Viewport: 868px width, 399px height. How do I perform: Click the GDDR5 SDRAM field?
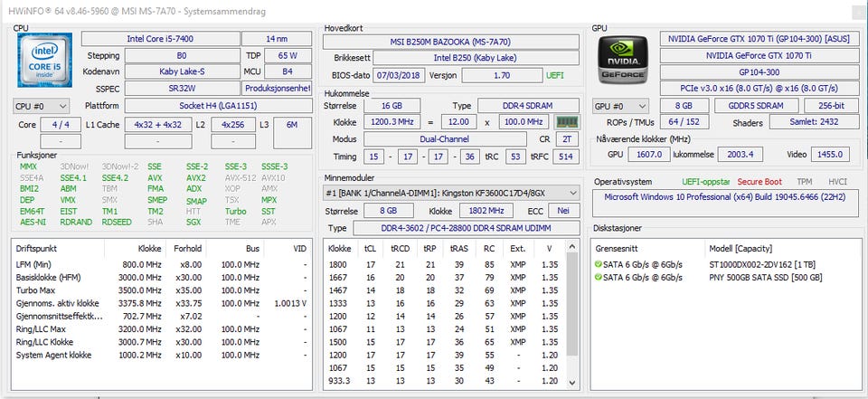[x=756, y=106]
